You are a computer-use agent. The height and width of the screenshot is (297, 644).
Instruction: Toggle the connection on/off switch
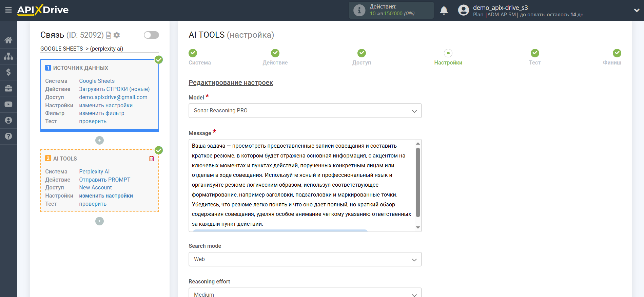tap(151, 35)
